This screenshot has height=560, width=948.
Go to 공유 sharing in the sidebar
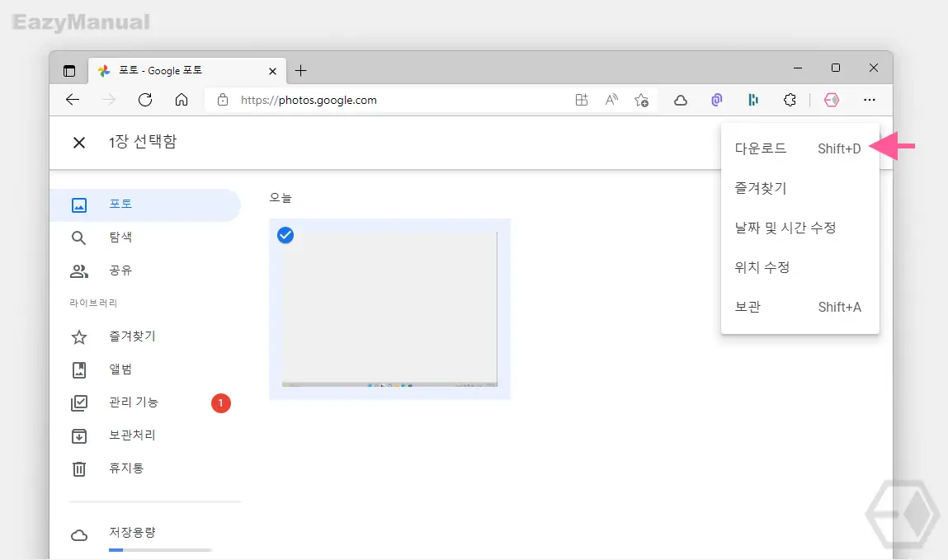[145, 271]
